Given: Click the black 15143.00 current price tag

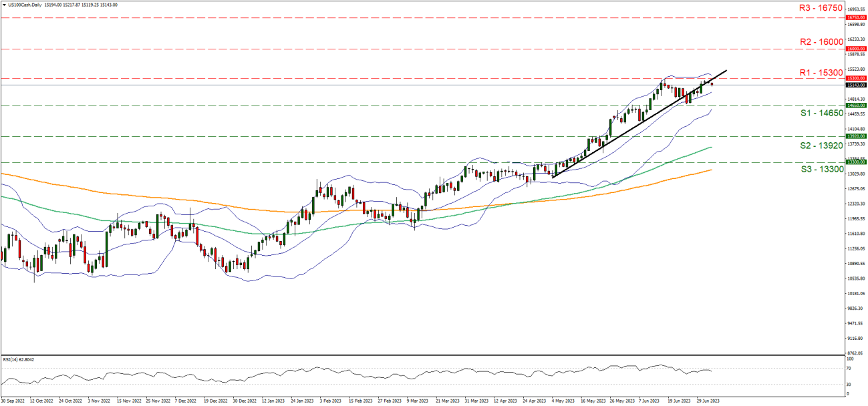Looking at the screenshot, I should coord(855,85).
